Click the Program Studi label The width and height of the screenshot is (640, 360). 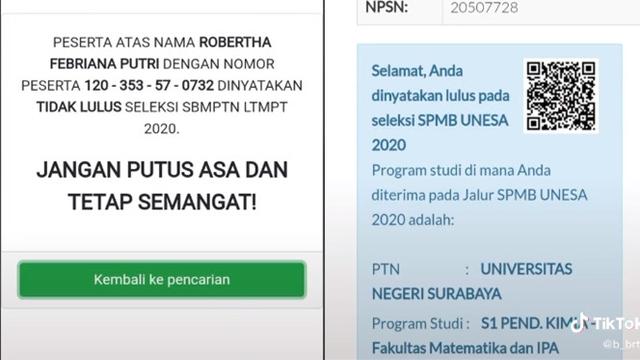click(x=418, y=324)
